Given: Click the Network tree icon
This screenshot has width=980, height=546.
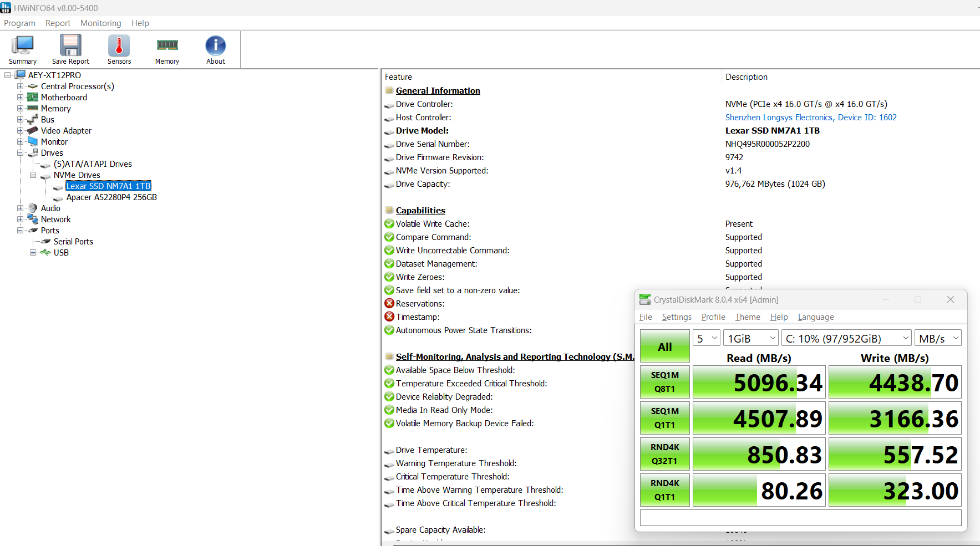Looking at the screenshot, I should click(33, 219).
